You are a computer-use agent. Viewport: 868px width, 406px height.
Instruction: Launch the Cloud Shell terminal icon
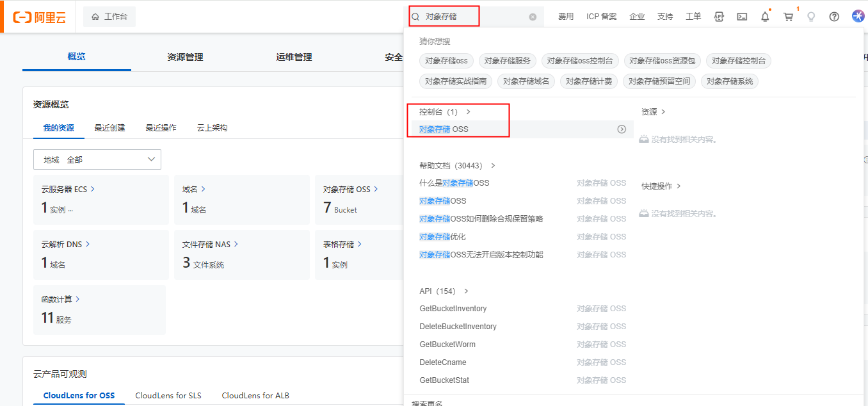tap(742, 17)
